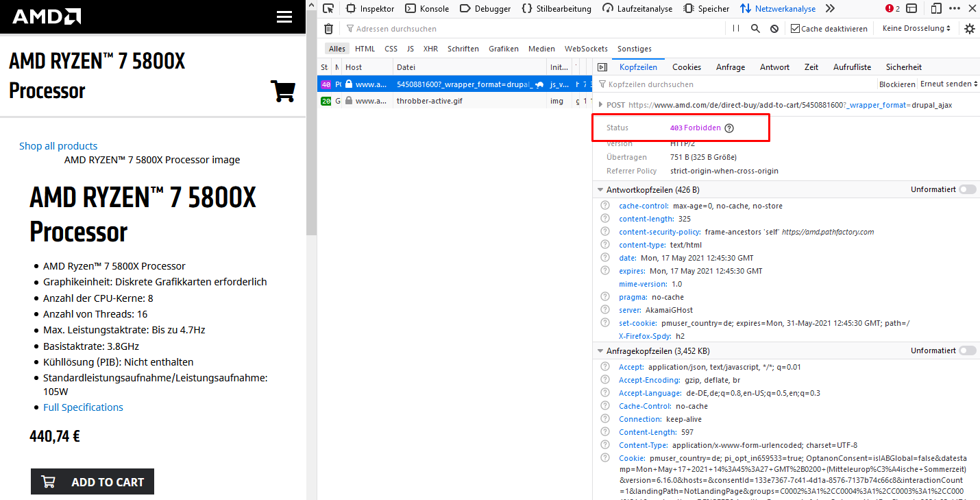Open the devtools three-dots options menu

click(956, 8)
